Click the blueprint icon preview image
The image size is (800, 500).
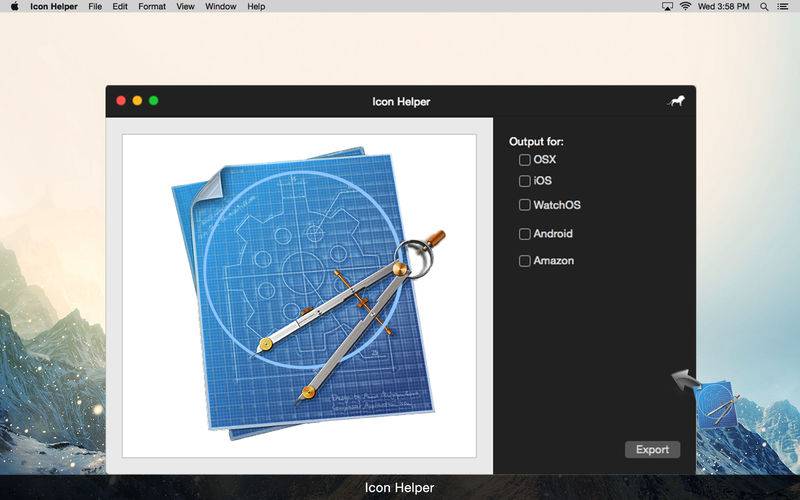pos(299,296)
